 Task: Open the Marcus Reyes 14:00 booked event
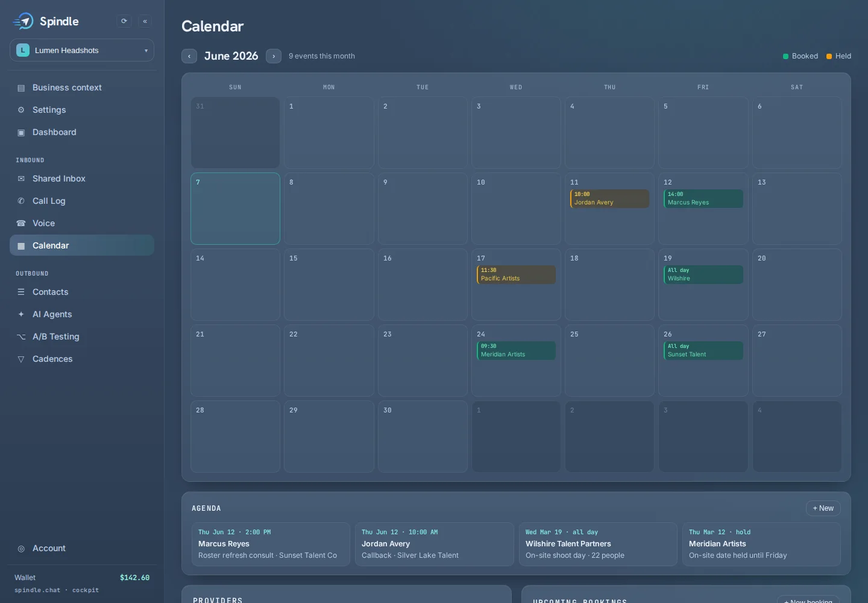pos(703,198)
